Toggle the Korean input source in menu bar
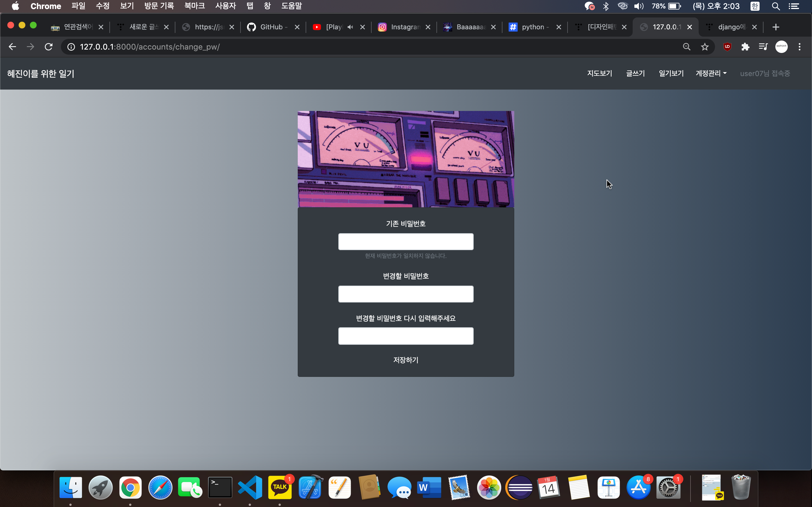812x507 pixels. (x=754, y=6)
